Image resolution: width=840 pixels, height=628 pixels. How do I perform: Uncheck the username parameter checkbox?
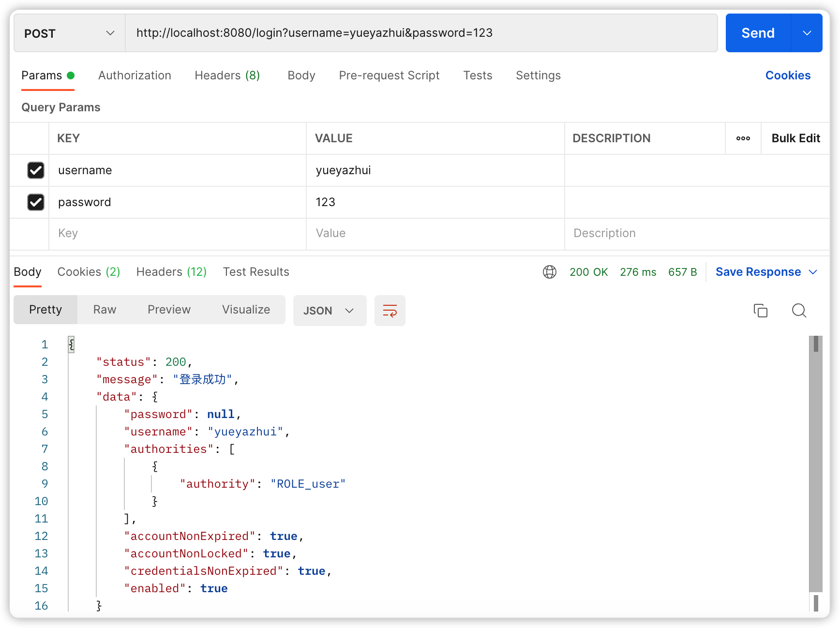(36, 170)
